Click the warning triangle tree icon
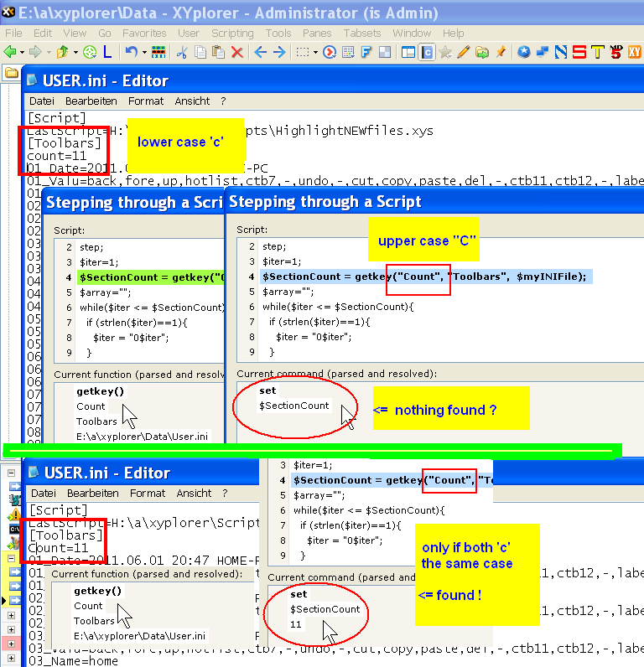644x667 pixels. tap(14, 515)
